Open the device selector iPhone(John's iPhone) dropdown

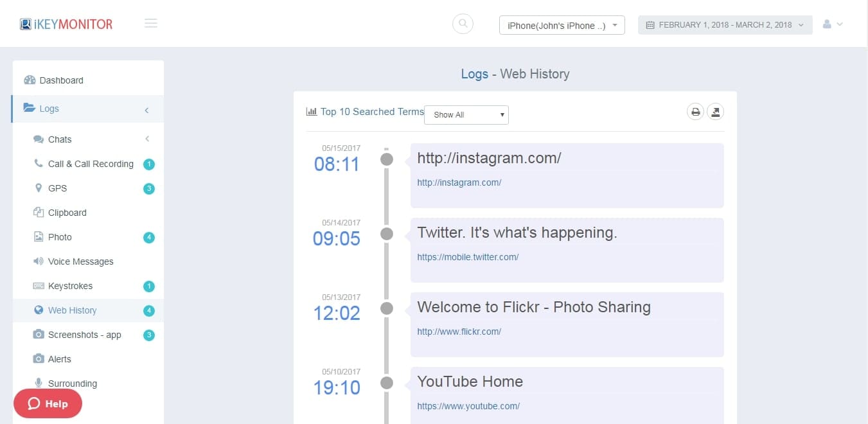[x=562, y=25]
